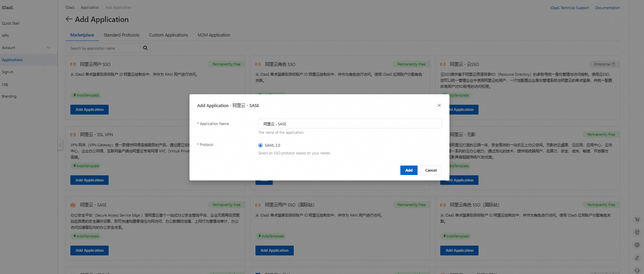Open the M2M Application tab
The width and height of the screenshot is (644, 274).
(214, 35)
